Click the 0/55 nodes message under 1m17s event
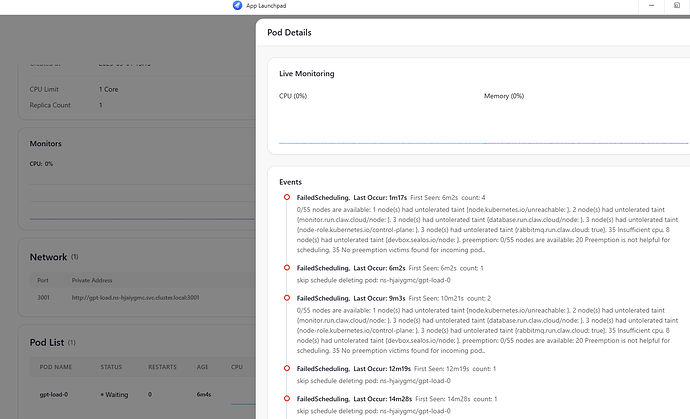Screen dimensions: 690x419 487,230
